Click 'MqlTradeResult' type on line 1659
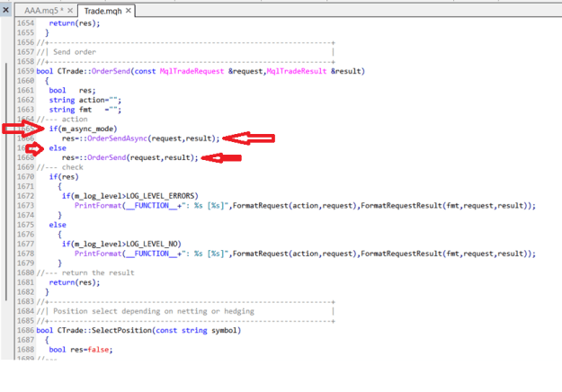Image resolution: width=562 pixels, height=392 pixels. 297,71
